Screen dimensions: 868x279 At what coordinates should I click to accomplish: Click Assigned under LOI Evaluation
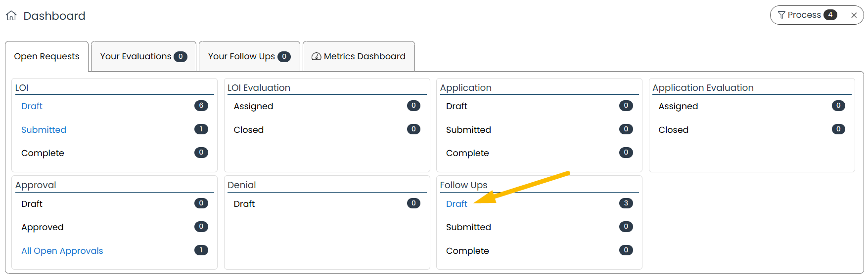pyautogui.click(x=253, y=106)
